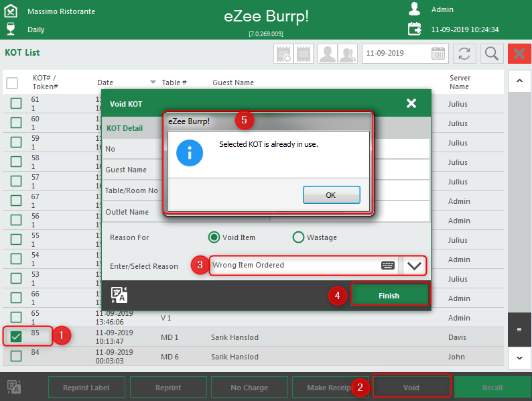Click the multiple users filter icon
This screenshot has height=401, width=532.
tap(348, 54)
